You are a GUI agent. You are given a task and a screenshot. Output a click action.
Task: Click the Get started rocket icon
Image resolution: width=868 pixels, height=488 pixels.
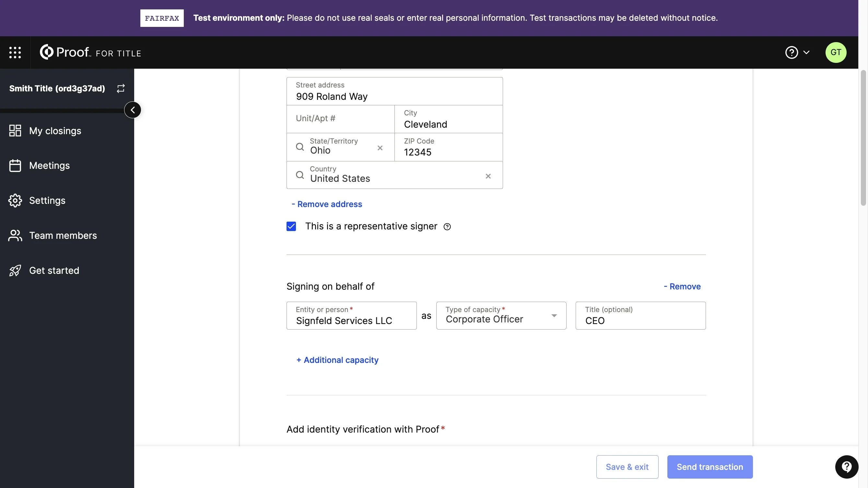(x=15, y=271)
